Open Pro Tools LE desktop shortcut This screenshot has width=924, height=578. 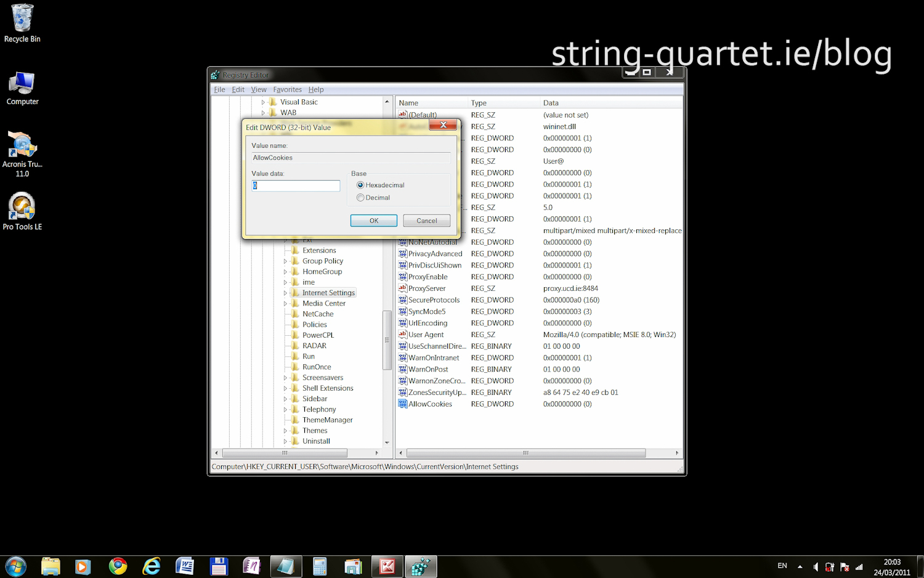[22, 211]
